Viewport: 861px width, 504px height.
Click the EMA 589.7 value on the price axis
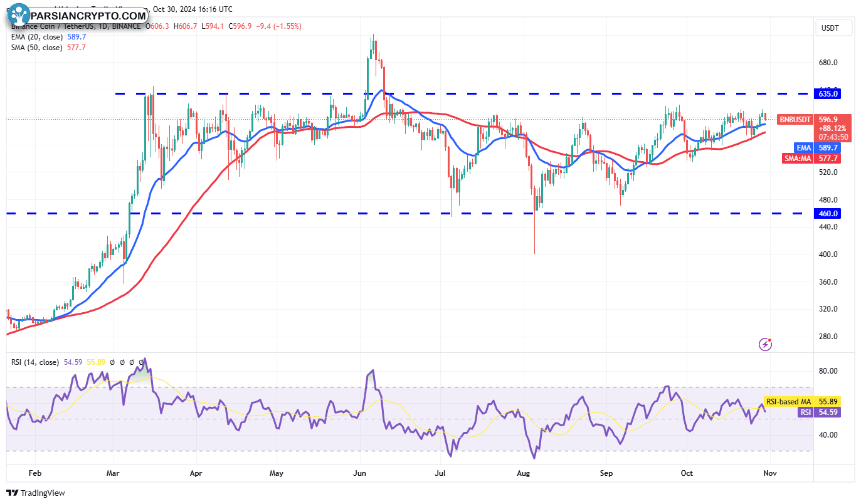[828, 148]
